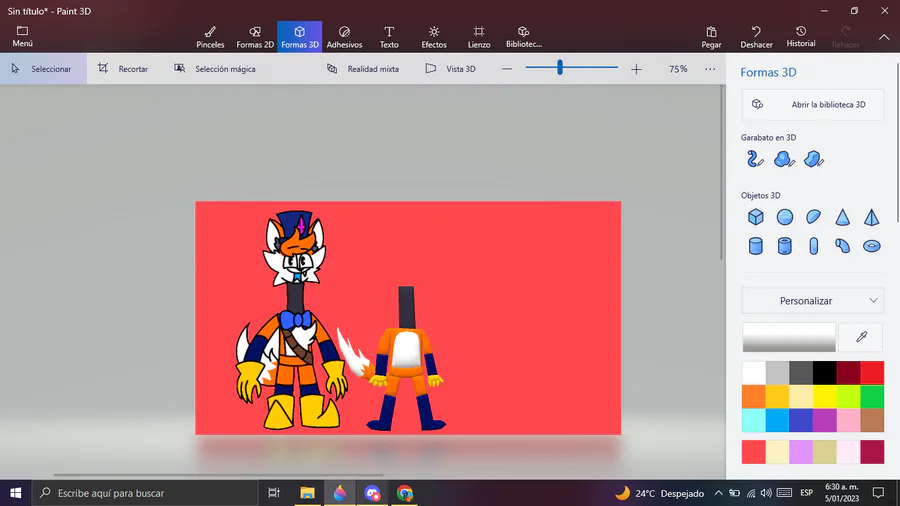Choose the bright green color swatch

(872, 396)
